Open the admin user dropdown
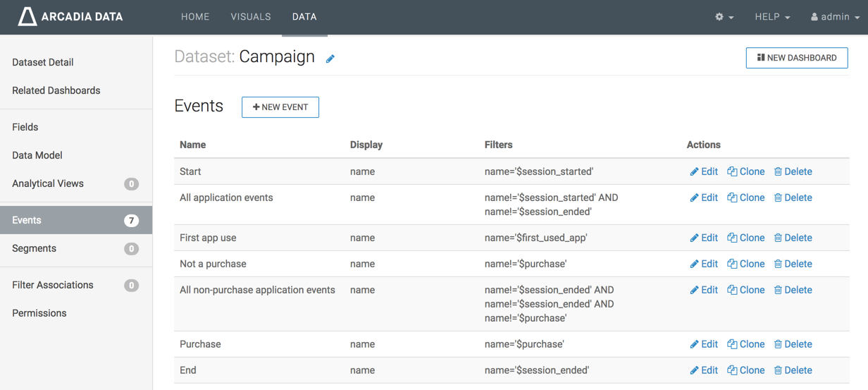The height and width of the screenshot is (390, 868). [835, 17]
